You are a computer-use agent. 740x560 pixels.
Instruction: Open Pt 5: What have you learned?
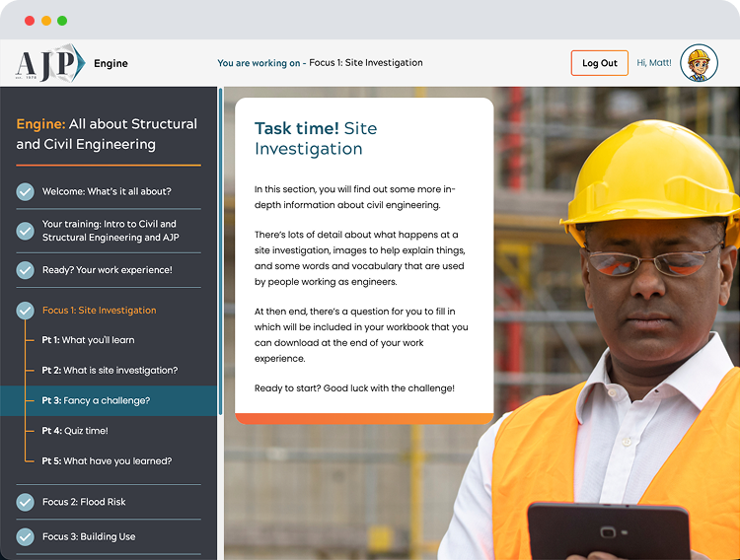[x=107, y=461]
